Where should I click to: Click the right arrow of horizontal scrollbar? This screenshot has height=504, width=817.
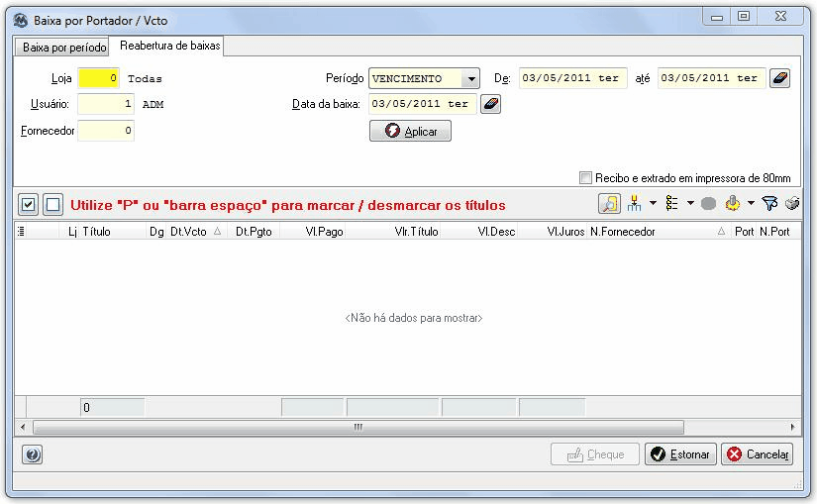(x=792, y=428)
